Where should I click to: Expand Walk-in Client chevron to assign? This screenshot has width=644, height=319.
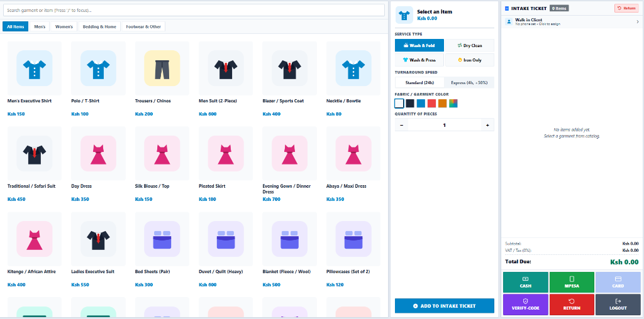[638, 22]
